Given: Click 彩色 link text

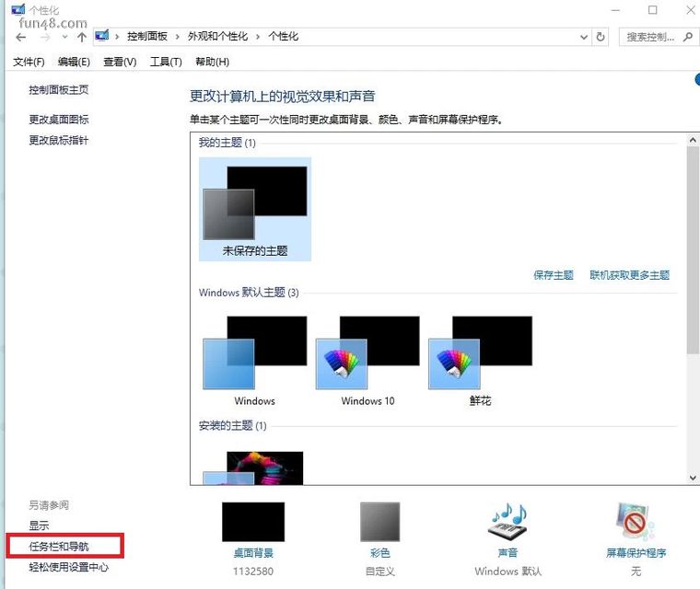Looking at the screenshot, I should pos(379,553).
